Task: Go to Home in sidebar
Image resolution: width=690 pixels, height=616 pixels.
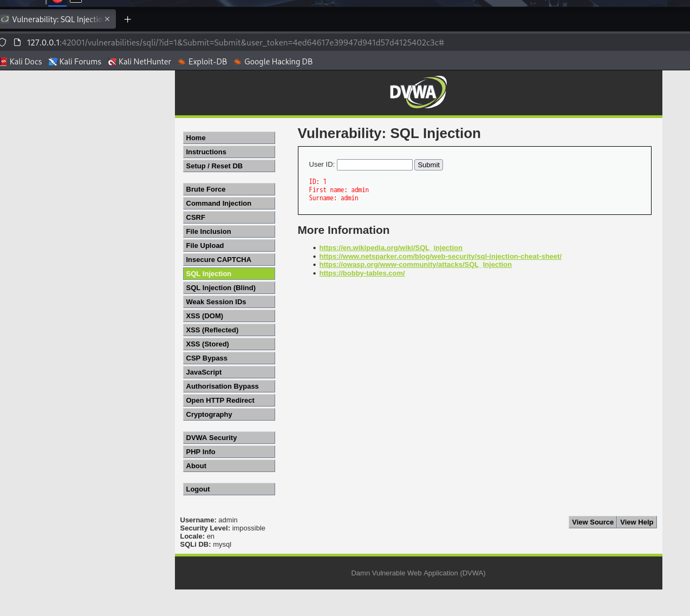Action: (x=229, y=137)
